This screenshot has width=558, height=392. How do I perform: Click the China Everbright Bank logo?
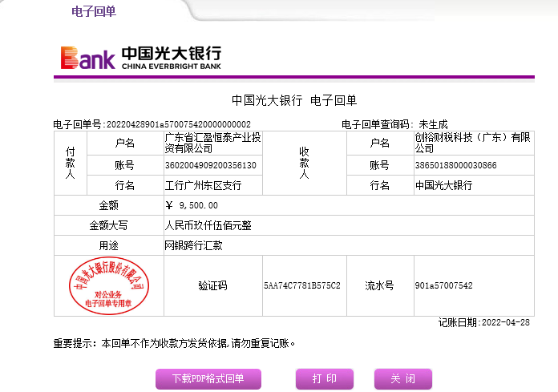141,57
